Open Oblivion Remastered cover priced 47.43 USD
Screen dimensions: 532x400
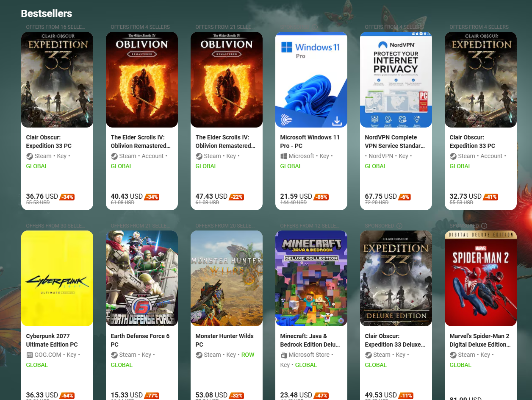coord(227,80)
